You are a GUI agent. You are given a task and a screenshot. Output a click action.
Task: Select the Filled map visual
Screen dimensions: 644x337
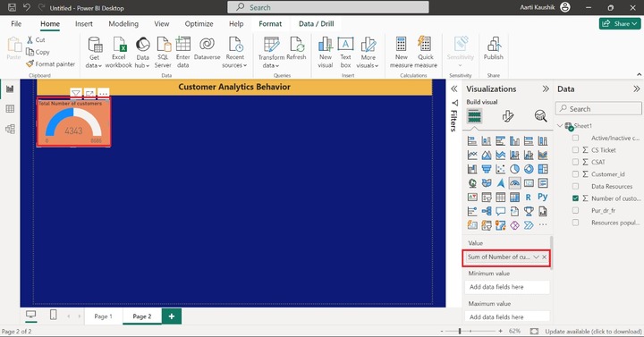pyautogui.click(x=487, y=183)
